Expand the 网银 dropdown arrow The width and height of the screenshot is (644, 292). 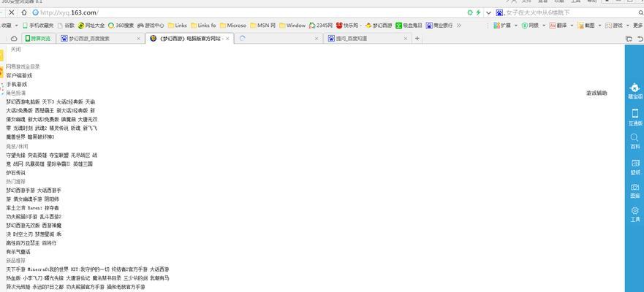[544, 26]
